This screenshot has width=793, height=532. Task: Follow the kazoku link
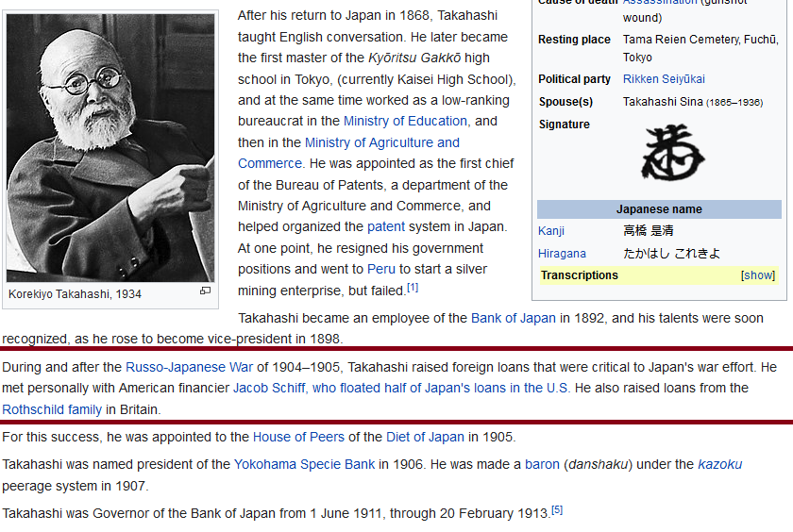pyautogui.click(x=719, y=464)
